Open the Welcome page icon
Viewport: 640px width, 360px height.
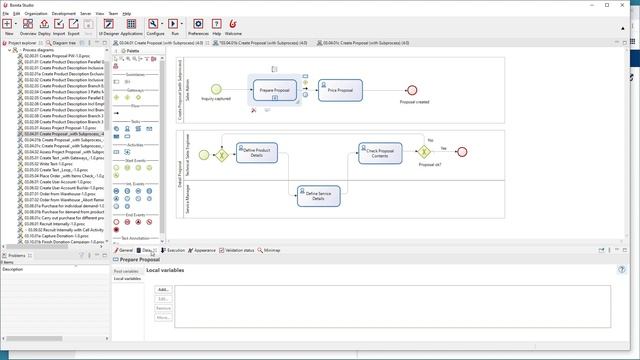click(x=233, y=24)
